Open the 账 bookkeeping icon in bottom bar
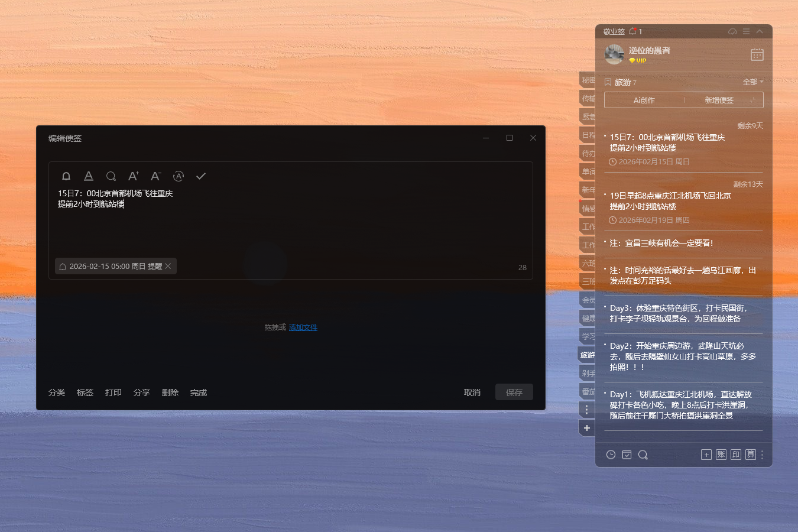Image resolution: width=798 pixels, height=532 pixels. [721, 455]
